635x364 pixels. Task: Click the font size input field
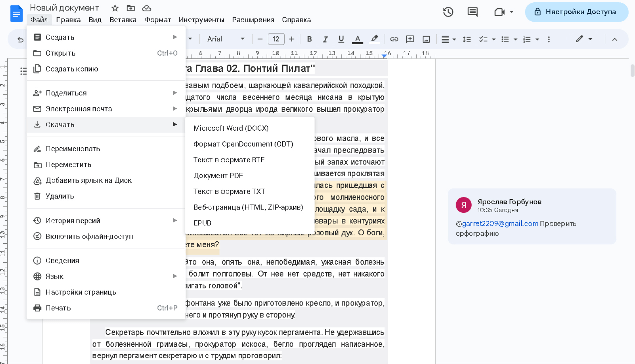(276, 39)
